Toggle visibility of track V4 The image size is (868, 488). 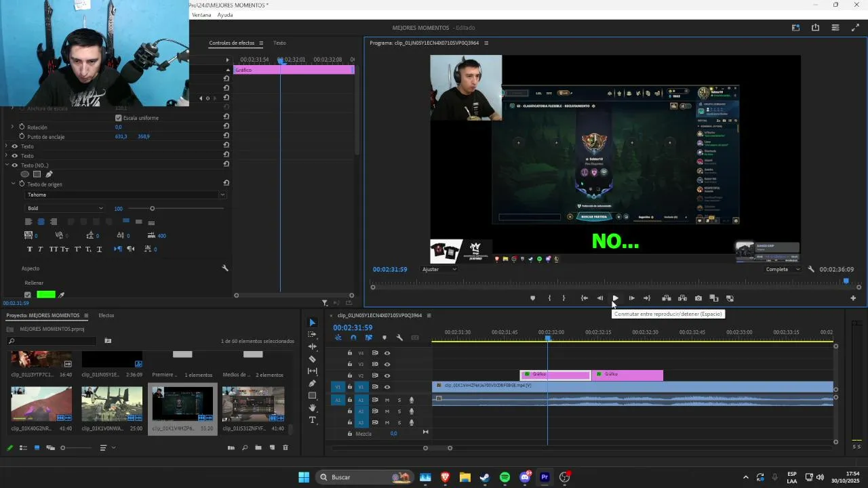pos(387,352)
